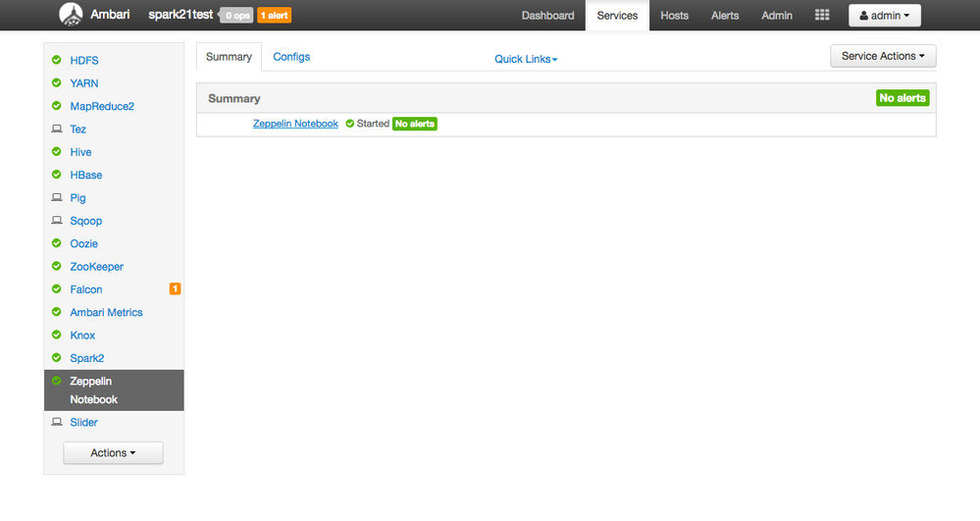Click the Ambari brand name
Image resolution: width=980 pixels, height=521 pixels.
coord(110,15)
